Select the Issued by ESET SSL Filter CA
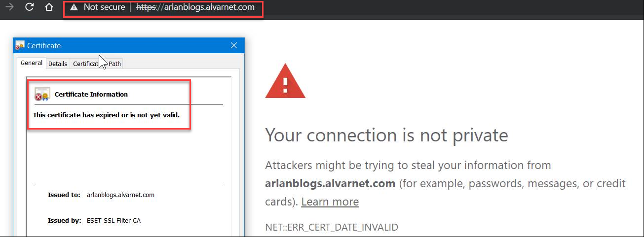Screen dimensions: 644x237 [114, 220]
